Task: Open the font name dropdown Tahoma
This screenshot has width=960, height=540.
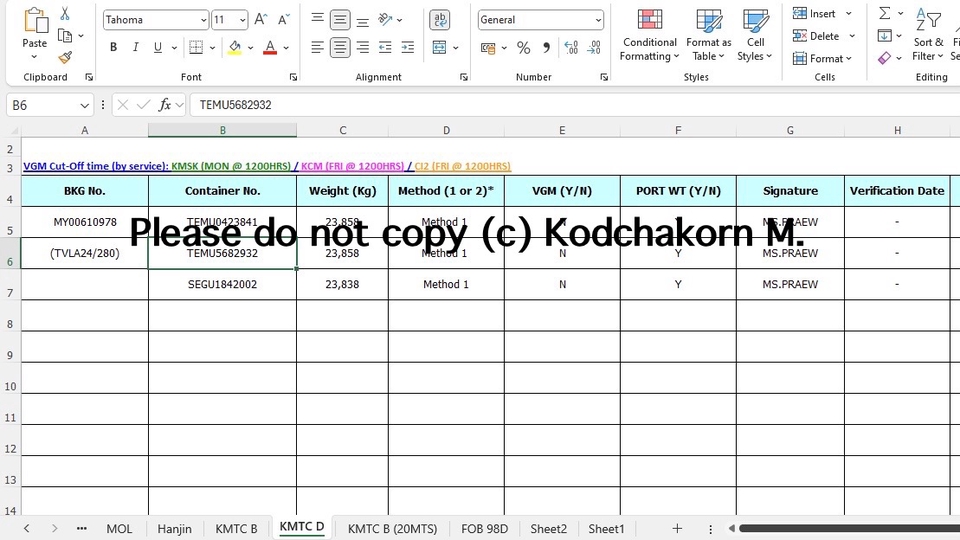Action: click(203, 20)
